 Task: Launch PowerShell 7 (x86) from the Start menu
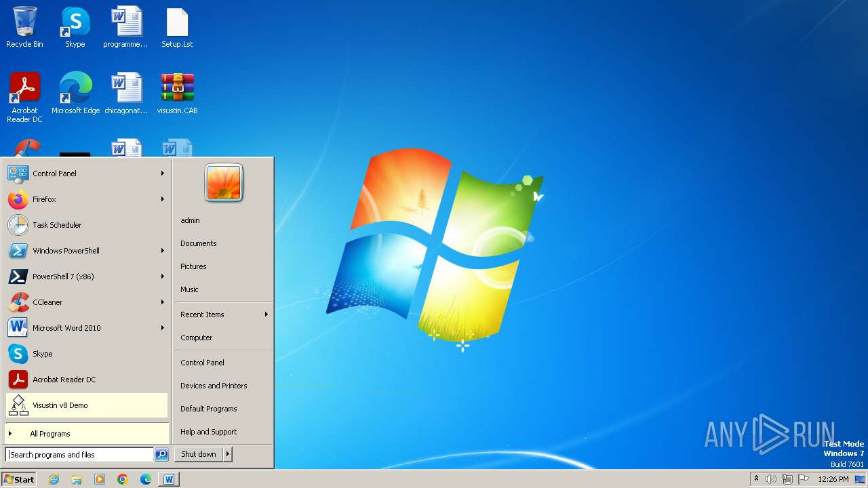point(87,277)
